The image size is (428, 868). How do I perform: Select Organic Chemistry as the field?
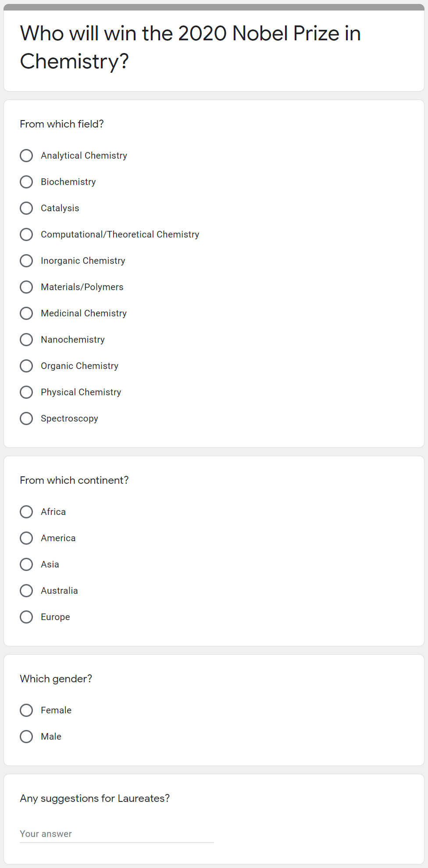tap(26, 366)
